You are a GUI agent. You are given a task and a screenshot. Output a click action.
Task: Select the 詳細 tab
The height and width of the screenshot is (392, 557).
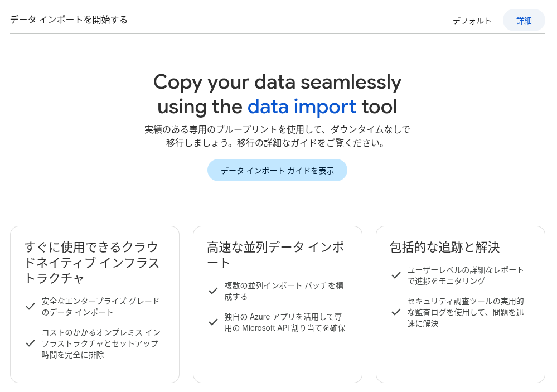(x=524, y=21)
